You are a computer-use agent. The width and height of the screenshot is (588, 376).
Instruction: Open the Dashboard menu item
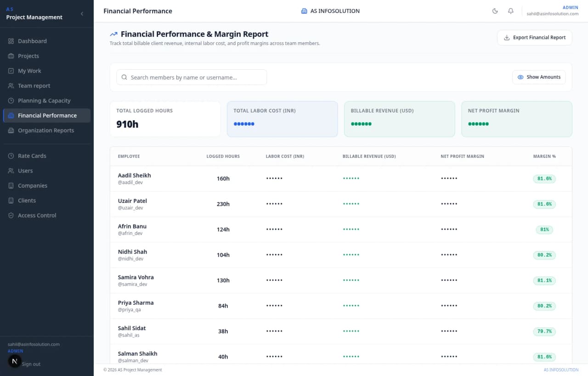[47, 41]
